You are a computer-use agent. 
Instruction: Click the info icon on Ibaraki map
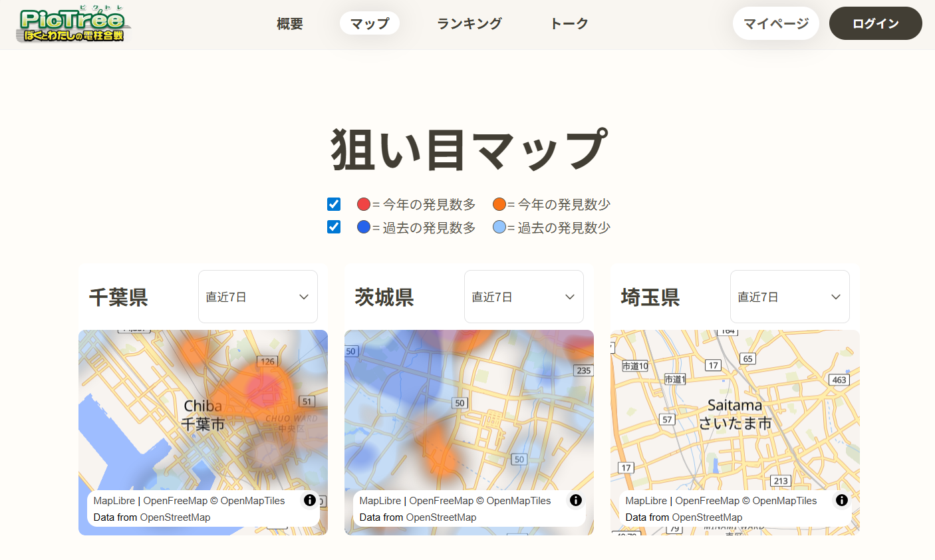[x=576, y=500]
